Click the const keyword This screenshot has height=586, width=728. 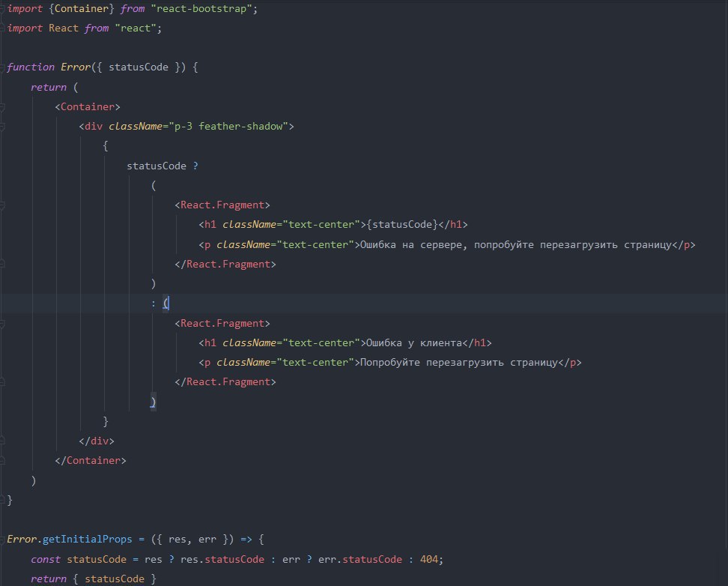(x=46, y=560)
